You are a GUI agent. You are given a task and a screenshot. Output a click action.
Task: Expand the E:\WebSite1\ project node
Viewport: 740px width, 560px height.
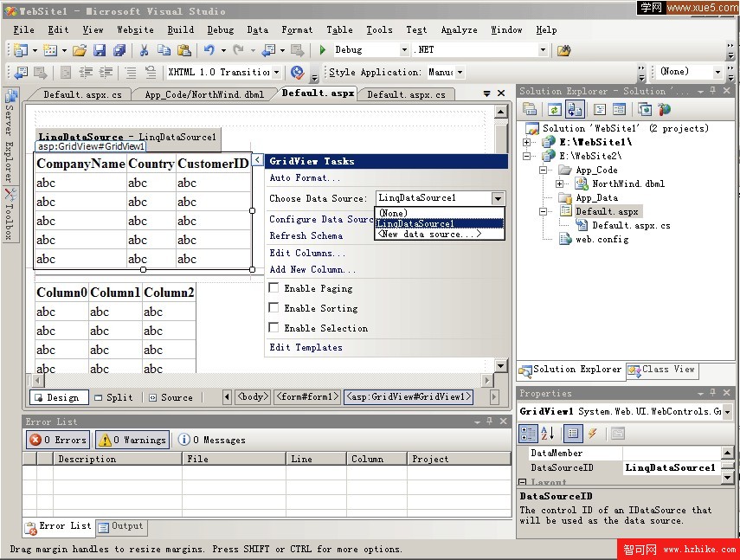click(527, 142)
